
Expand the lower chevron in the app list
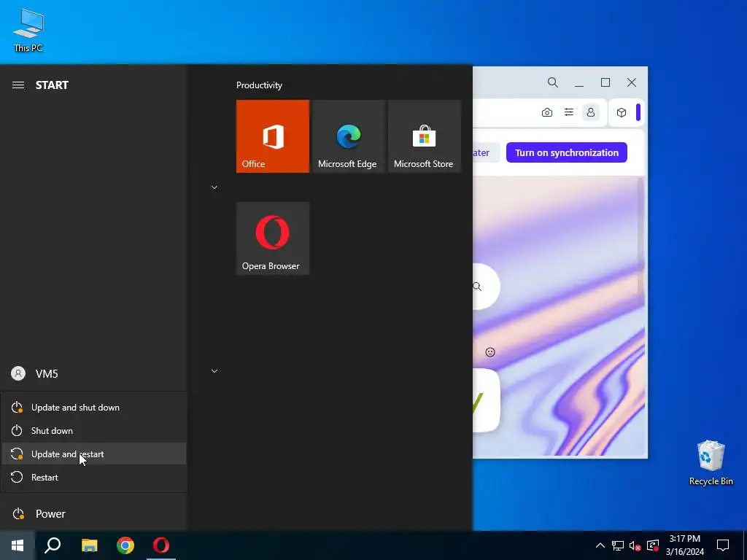coord(214,371)
